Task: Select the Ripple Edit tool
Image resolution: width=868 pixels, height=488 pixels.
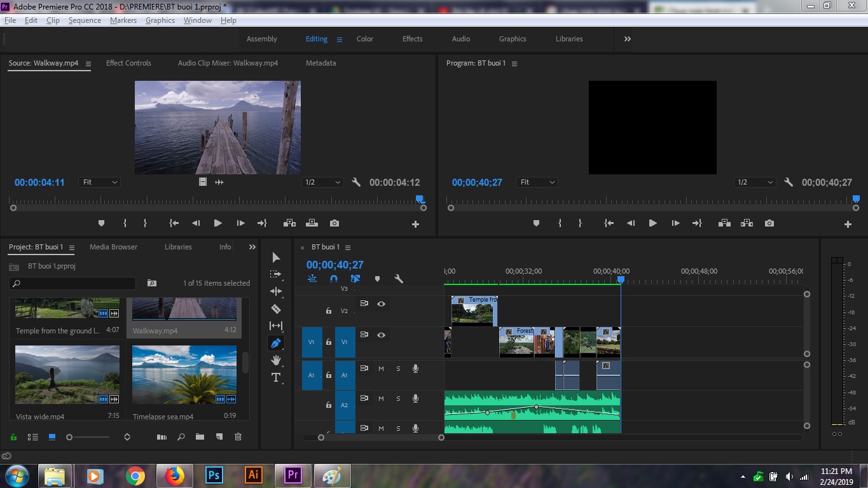Action: pos(275,291)
